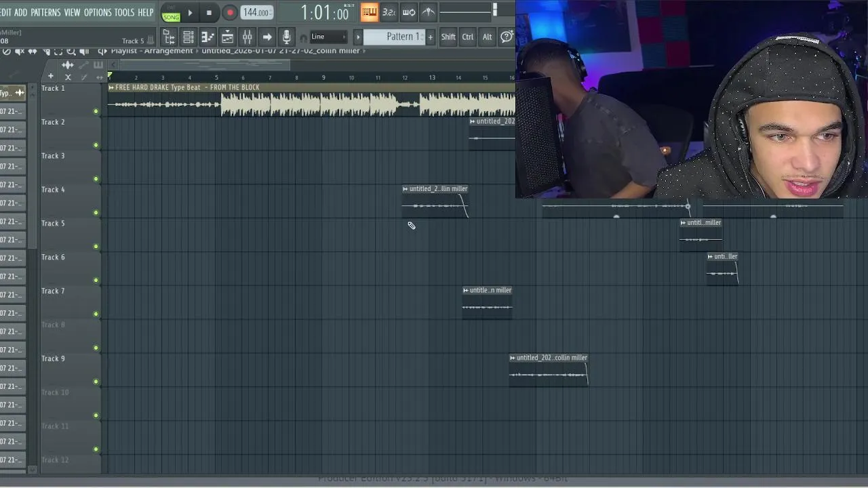Screen dimensions: 868x488
Task: Toggle the 3.2.1 countdown before recording icon
Action: coord(389,12)
